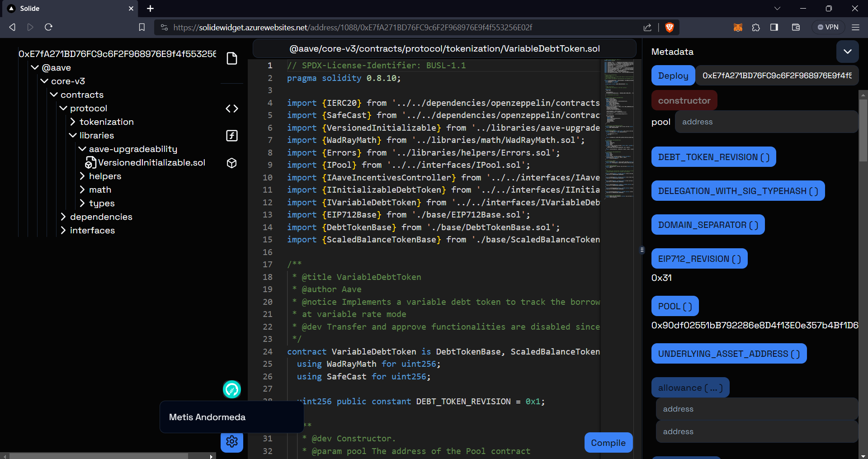Open VersionedInitializable.sol file
The image size is (868, 459).
[x=145, y=162]
